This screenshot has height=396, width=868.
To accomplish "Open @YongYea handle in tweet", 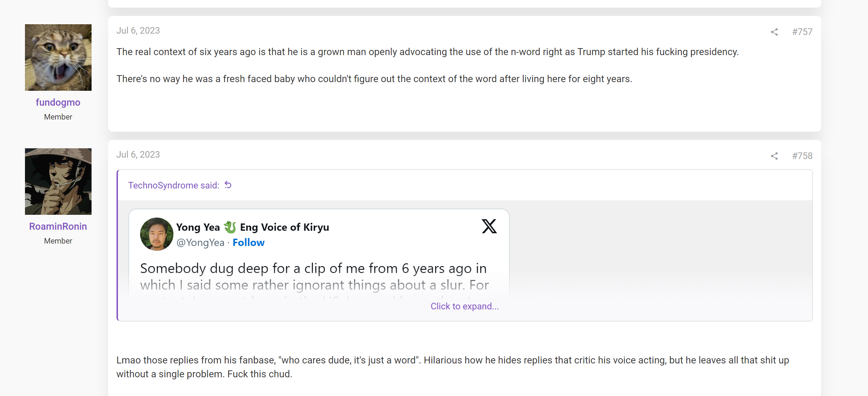I will 200,243.
